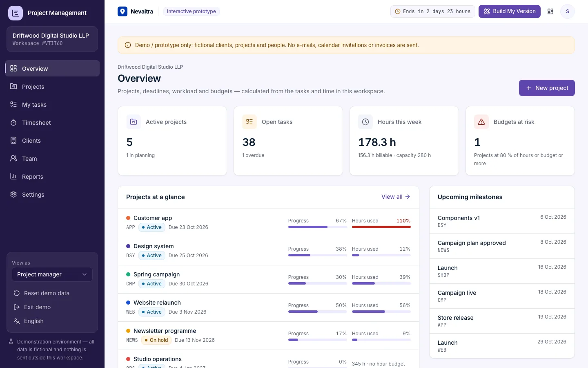
Task: Click the Campaign live milestone
Action: (502, 296)
